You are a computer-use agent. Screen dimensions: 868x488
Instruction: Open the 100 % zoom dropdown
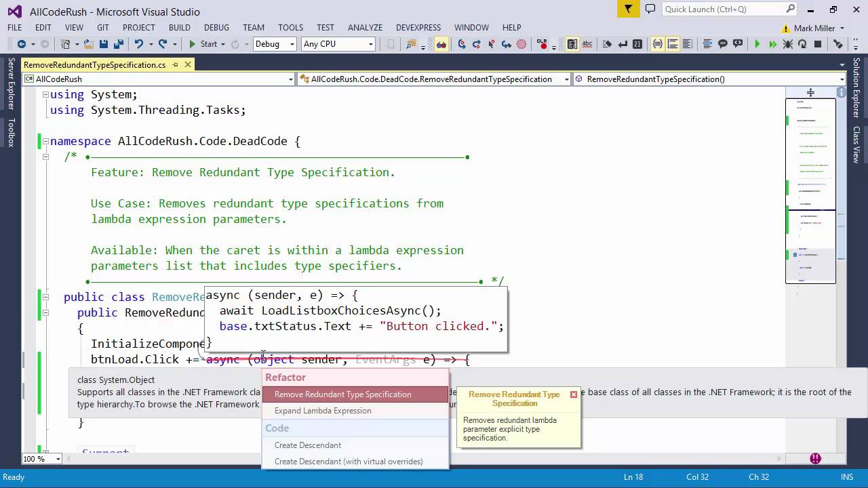pyautogui.click(x=42, y=459)
